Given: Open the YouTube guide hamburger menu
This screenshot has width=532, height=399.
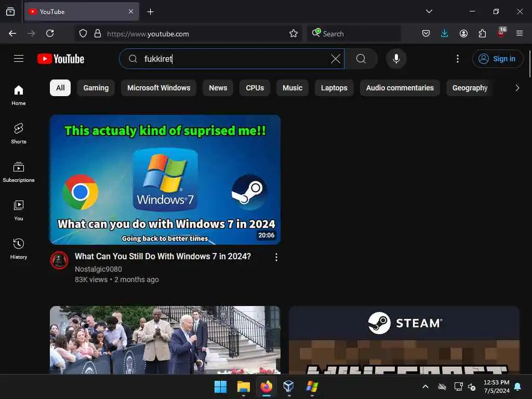Looking at the screenshot, I should (19, 59).
